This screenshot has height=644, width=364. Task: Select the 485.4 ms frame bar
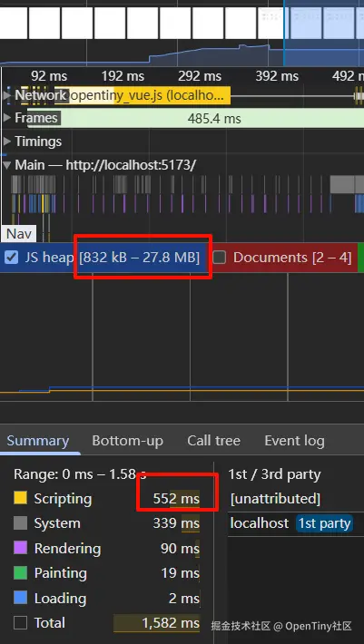coord(195,118)
